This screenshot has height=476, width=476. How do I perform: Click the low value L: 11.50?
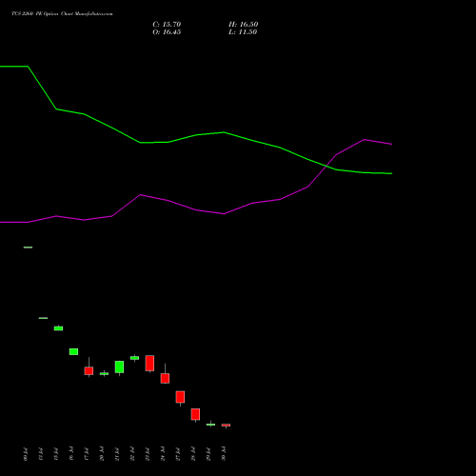[243, 32]
